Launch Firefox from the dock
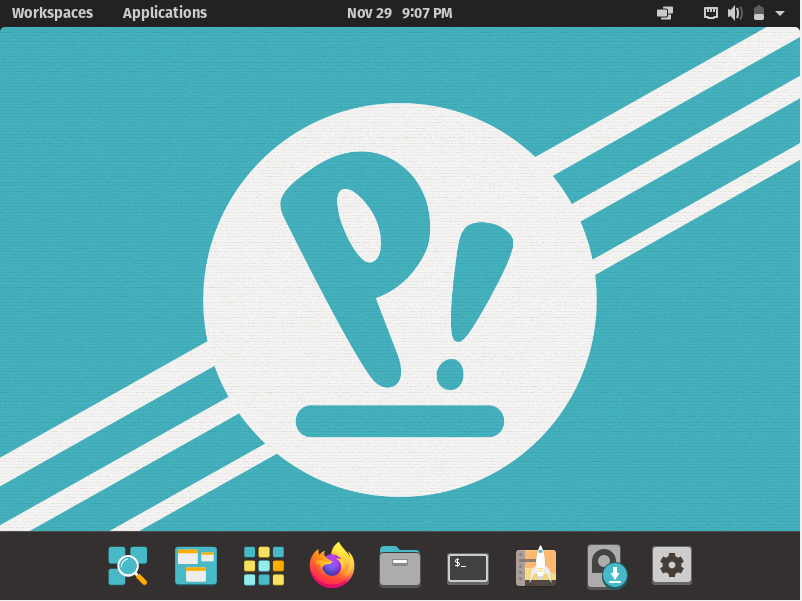 332,565
